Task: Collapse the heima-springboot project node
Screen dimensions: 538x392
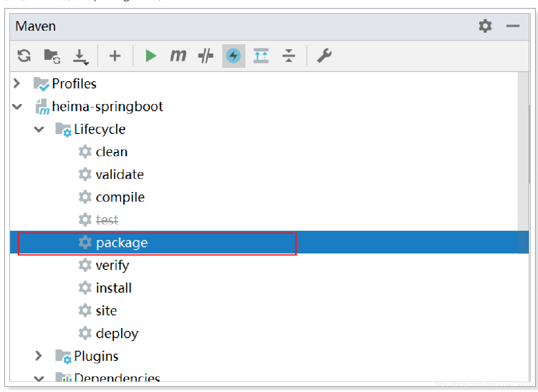Action: pyautogui.click(x=17, y=107)
